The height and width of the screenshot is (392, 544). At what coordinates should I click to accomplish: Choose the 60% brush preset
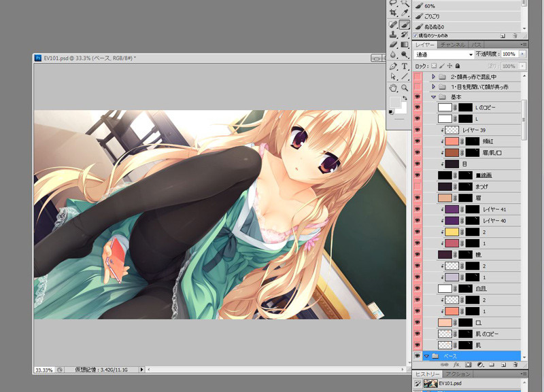click(466, 6)
